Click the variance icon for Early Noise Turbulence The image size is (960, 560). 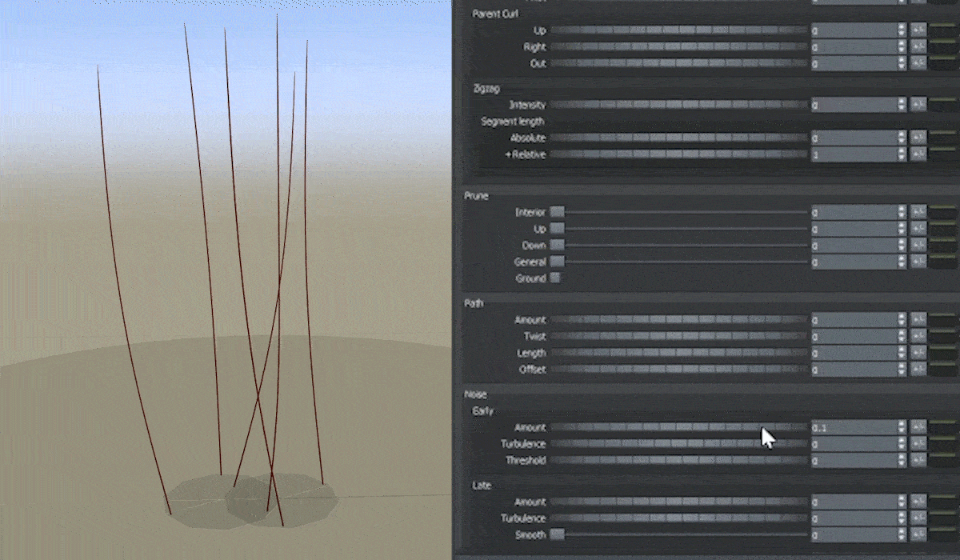[x=918, y=444]
